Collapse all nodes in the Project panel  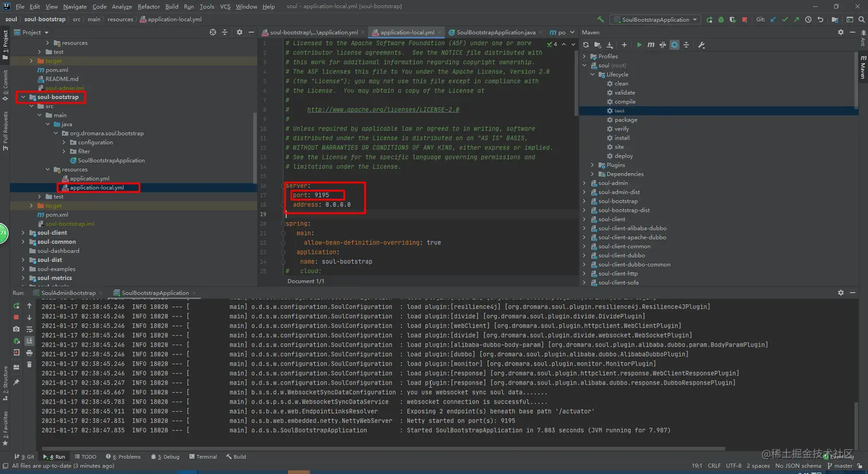click(x=224, y=32)
